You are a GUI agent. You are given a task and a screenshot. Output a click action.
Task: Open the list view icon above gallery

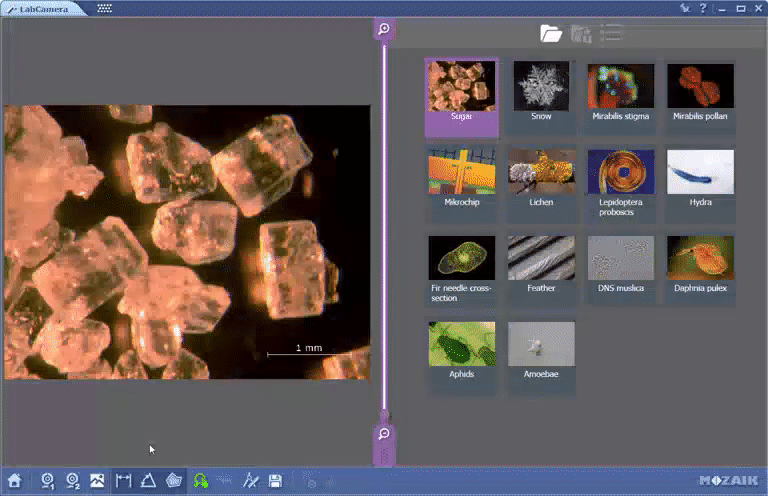click(611, 34)
